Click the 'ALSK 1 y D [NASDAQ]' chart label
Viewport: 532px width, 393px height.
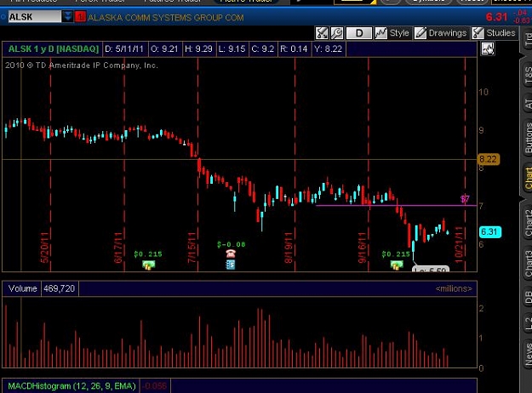(x=54, y=49)
